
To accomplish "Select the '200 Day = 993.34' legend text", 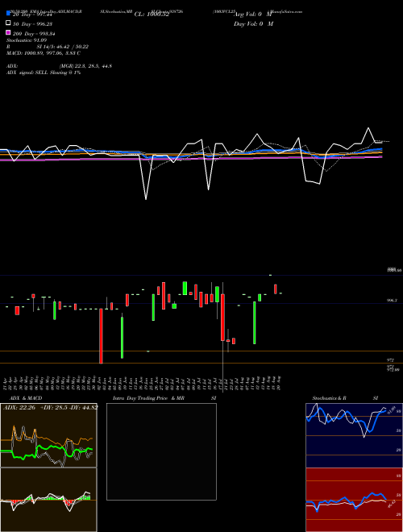I will (x=34, y=34).
